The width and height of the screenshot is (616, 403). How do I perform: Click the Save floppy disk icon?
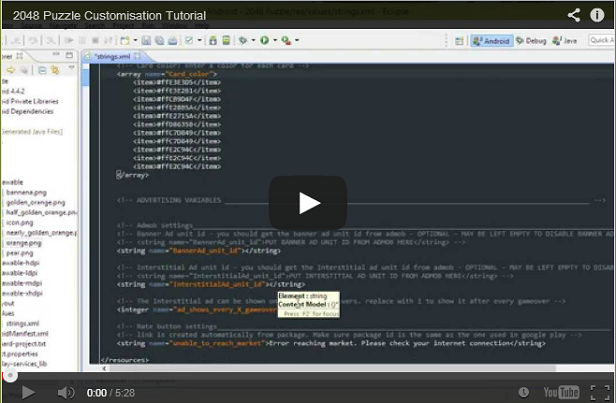click(147, 40)
